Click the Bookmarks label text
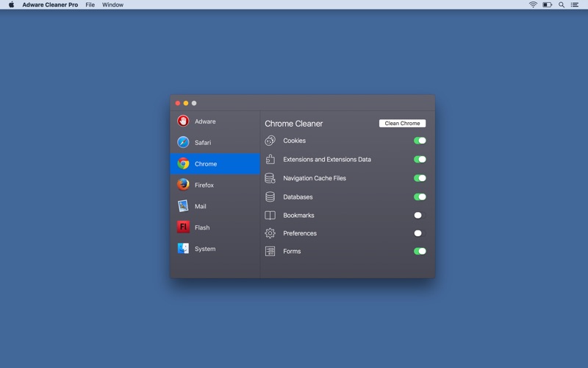Viewport: 588px width, 368px height. [298, 215]
